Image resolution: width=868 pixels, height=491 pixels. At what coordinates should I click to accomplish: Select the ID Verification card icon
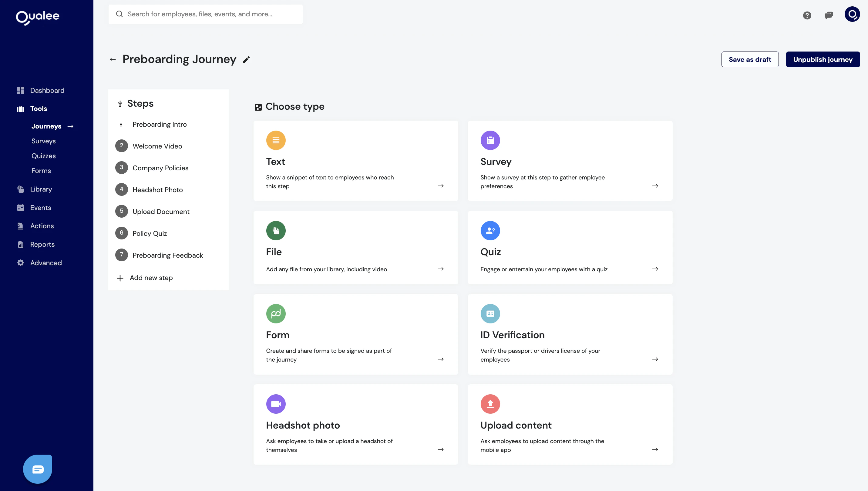(x=490, y=313)
